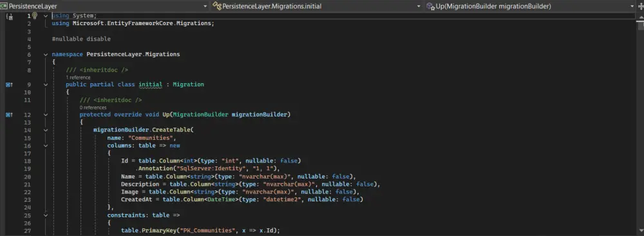
Task: Click the inheritance margin glyph on line 9
Action: tap(10, 84)
